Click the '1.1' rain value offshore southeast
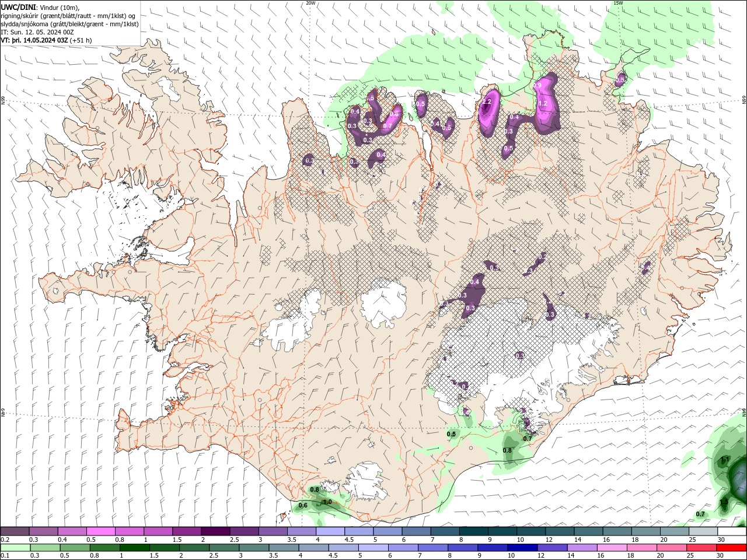Viewport: 747px width, 560px height. pos(725,460)
